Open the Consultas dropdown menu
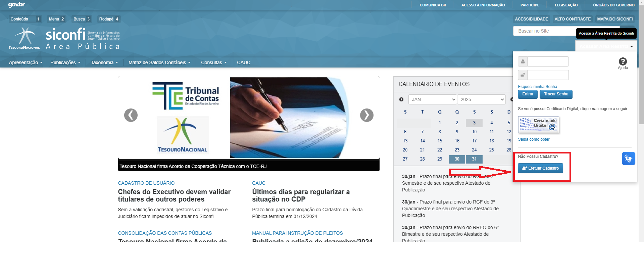Viewport: 644px width, 267px height. pos(214,62)
